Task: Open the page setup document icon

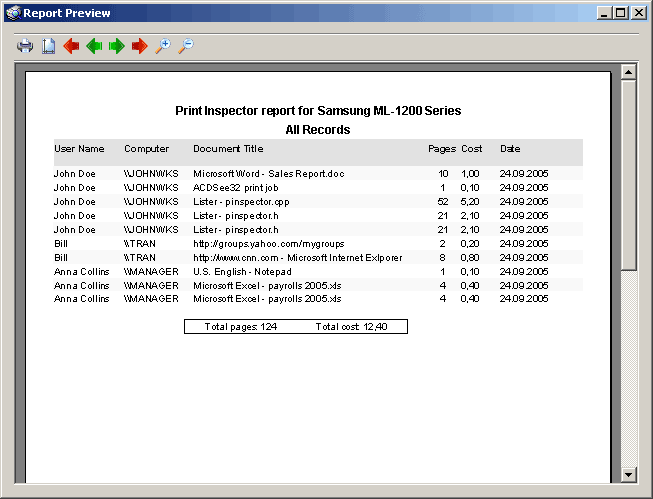Action: coord(48,46)
